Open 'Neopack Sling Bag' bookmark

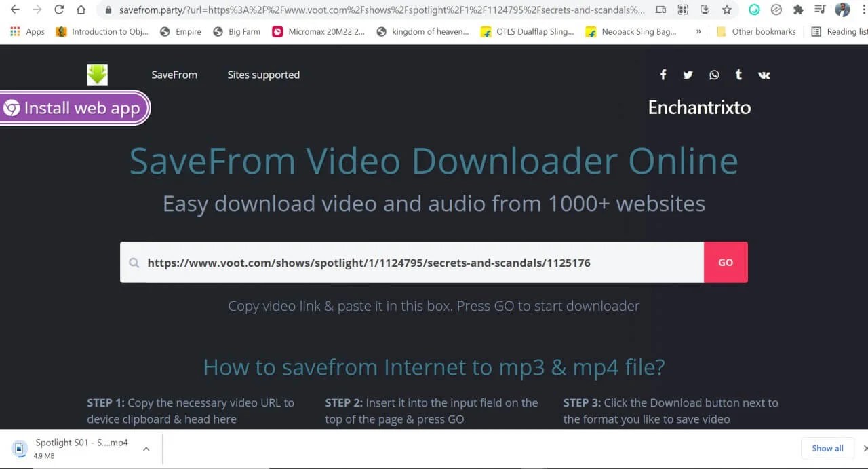pyautogui.click(x=631, y=31)
